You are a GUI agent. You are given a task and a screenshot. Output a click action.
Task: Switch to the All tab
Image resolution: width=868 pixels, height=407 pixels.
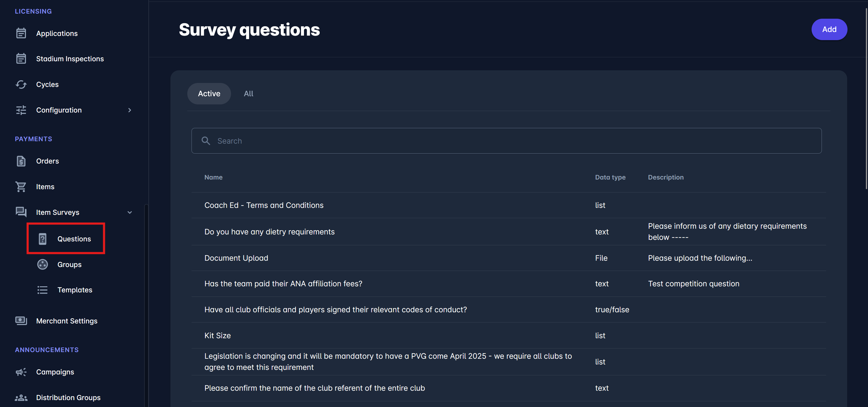pos(248,94)
